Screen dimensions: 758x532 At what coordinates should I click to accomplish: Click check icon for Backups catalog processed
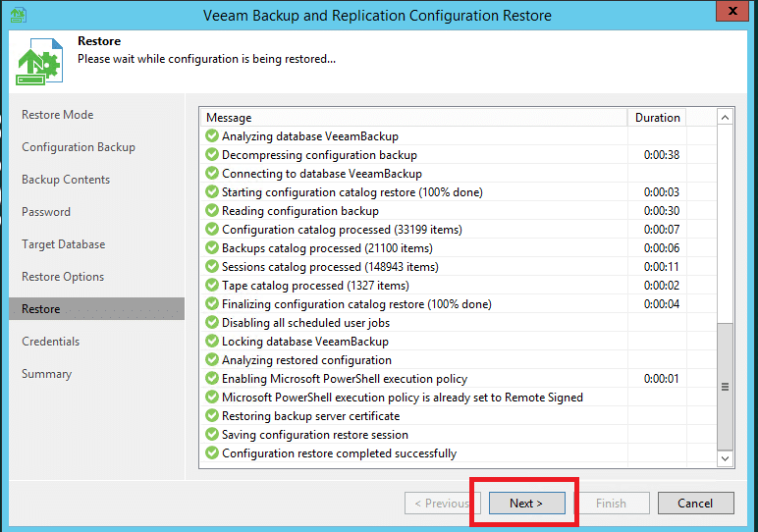(x=212, y=248)
